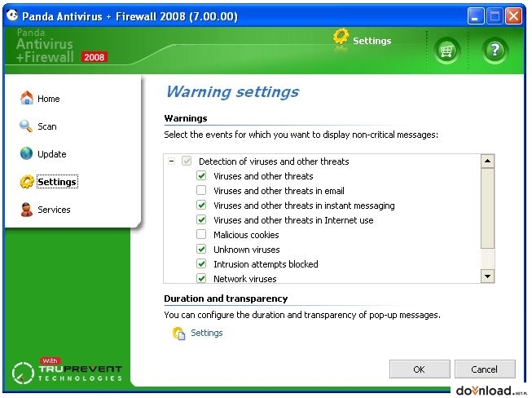Screen dimensions: 532x398
Task: Click the Home house icon
Action: click(x=26, y=98)
